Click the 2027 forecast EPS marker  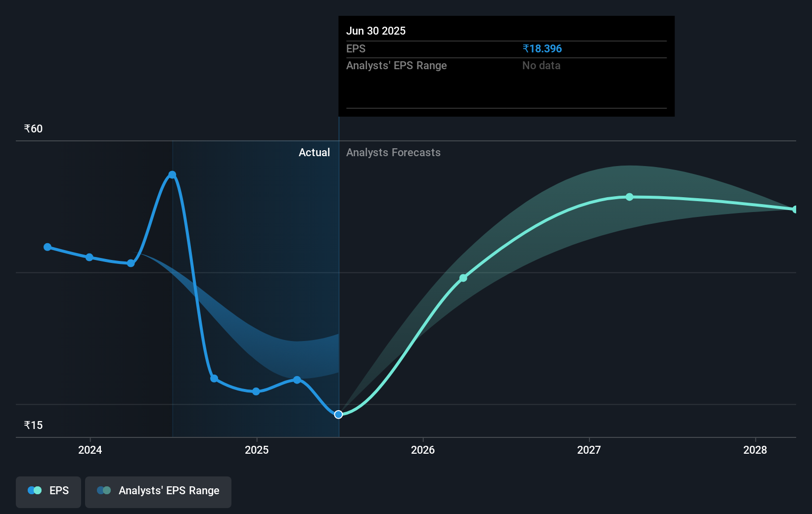click(x=629, y=197)
